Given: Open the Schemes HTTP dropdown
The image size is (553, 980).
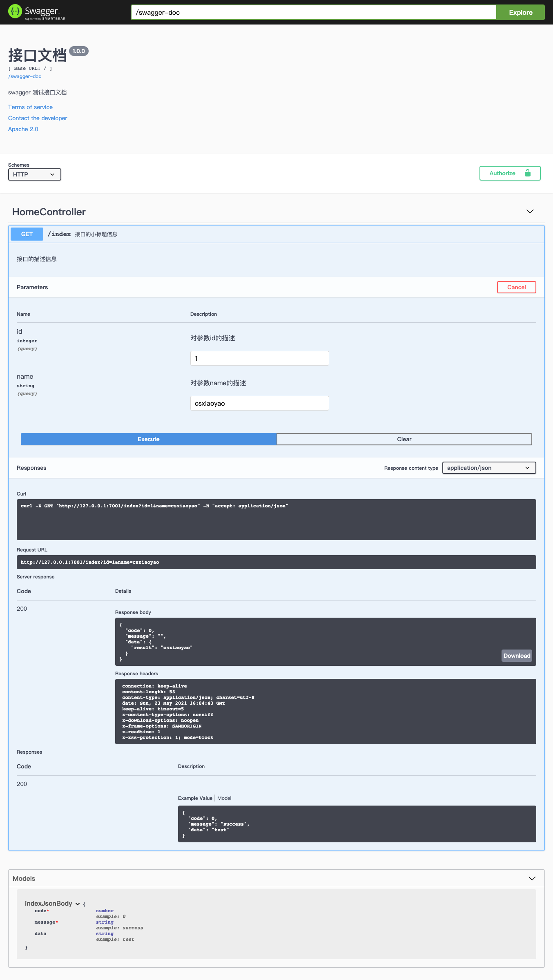Looking at the screenshot, I should [34, 174].
